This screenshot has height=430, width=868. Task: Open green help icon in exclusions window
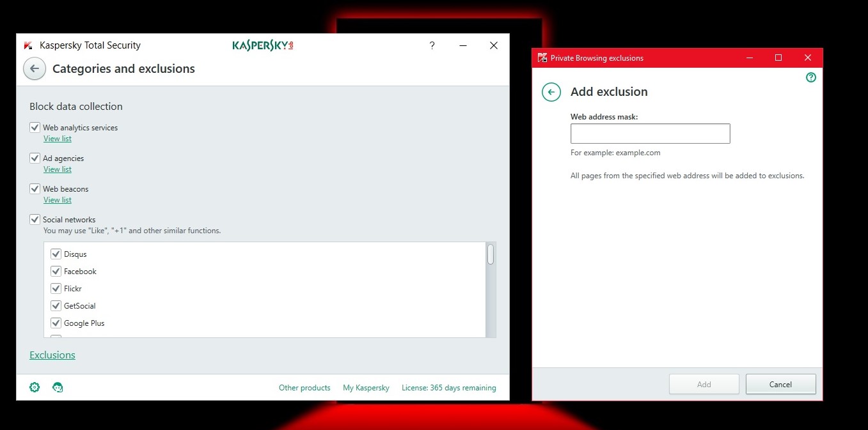click(811, 77)
